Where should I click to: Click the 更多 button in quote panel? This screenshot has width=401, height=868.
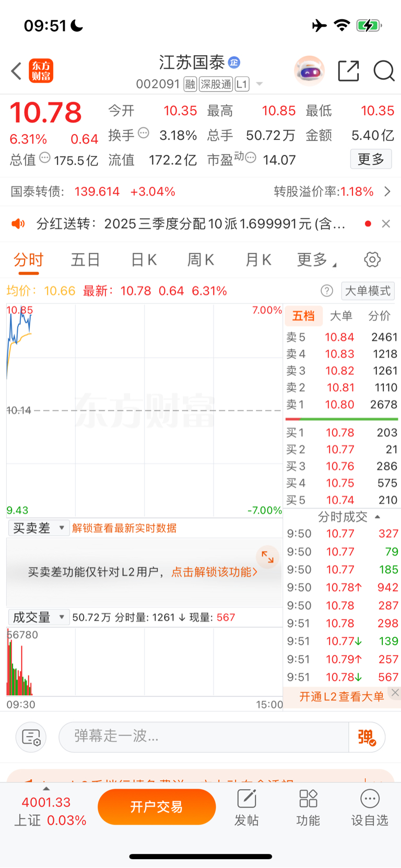coord(371,159)
